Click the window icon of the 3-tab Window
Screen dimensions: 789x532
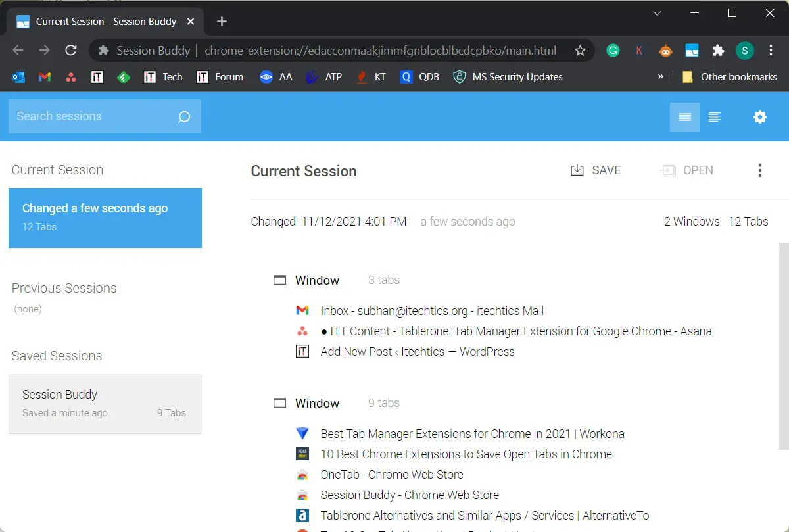[x=280, y=280]
